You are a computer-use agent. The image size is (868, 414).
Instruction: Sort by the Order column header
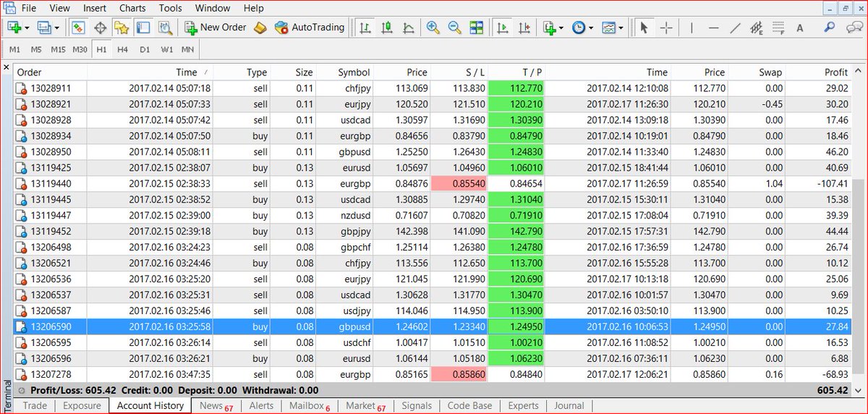(51, 72)
